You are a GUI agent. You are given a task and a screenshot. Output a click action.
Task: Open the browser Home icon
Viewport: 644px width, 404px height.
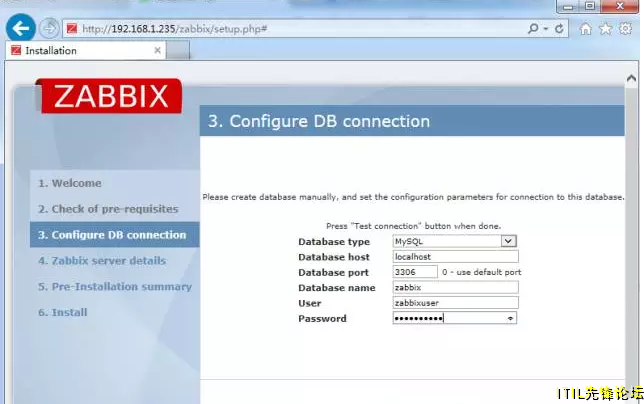click(585, 29)
